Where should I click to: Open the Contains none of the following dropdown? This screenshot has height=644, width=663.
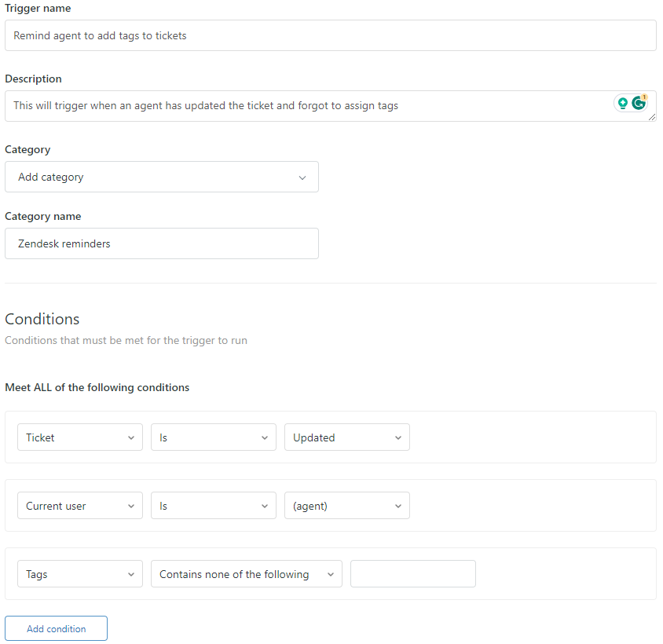[246, 573]
